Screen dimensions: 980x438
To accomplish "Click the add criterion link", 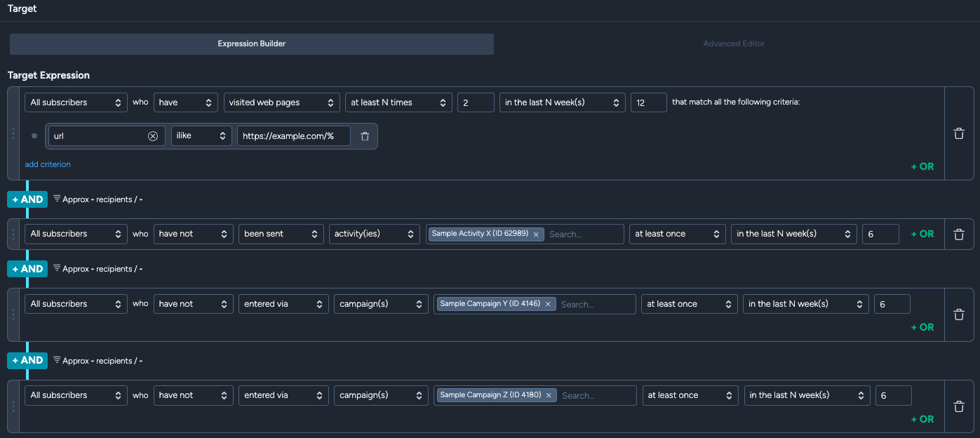I will 48,164.
